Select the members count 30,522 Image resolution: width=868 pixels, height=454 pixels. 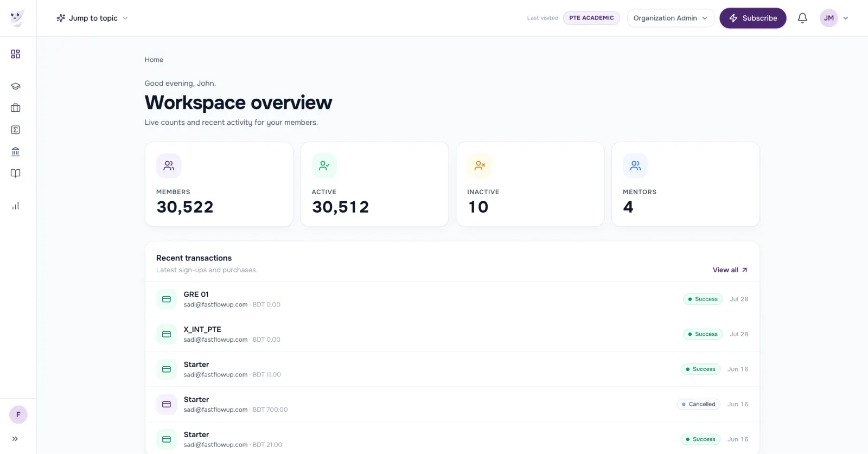185,207
